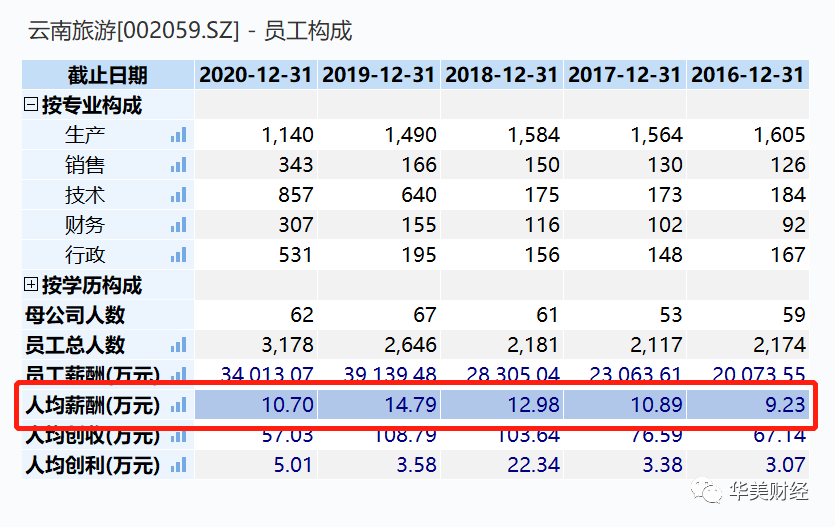835x527 pixels.
Task: Click the title 云南旅游[002059.SZ] - 员工构成
Action: coord(190,30)
